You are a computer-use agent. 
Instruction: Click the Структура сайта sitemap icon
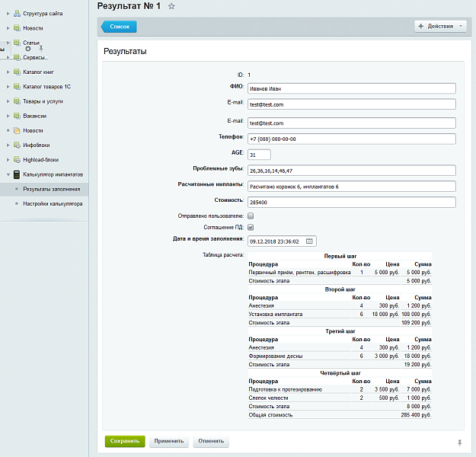[x=16, y=14]
